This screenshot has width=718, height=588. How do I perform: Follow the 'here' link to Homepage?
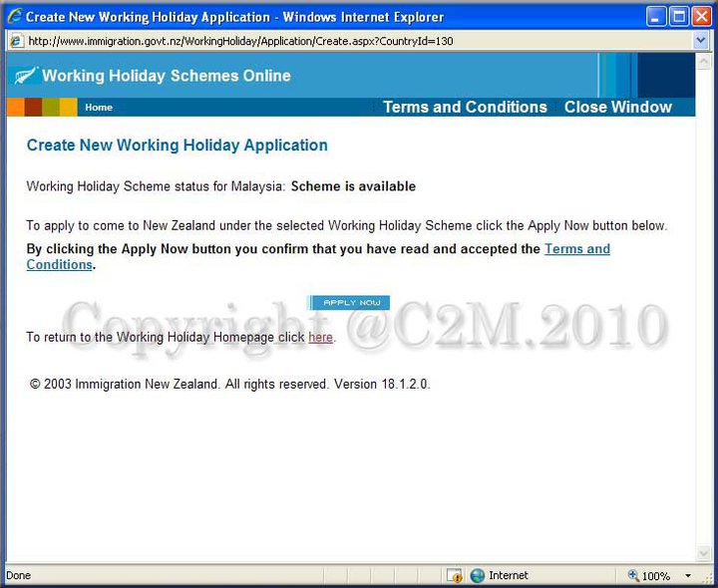click(x=320, y=338)
